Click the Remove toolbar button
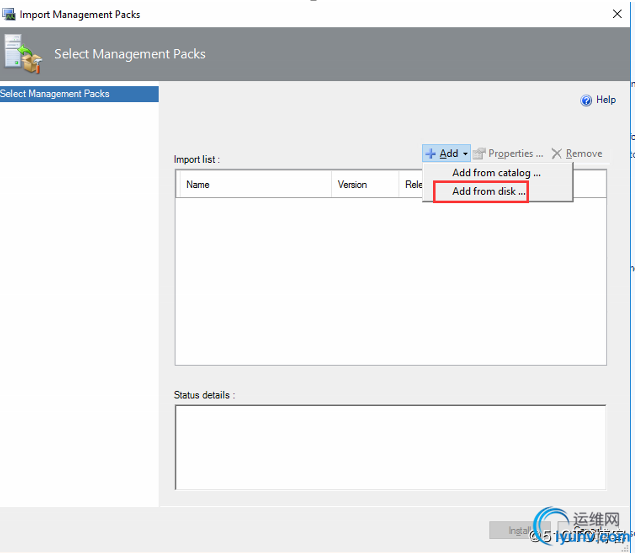636x553 pixels. click(577, 153)
